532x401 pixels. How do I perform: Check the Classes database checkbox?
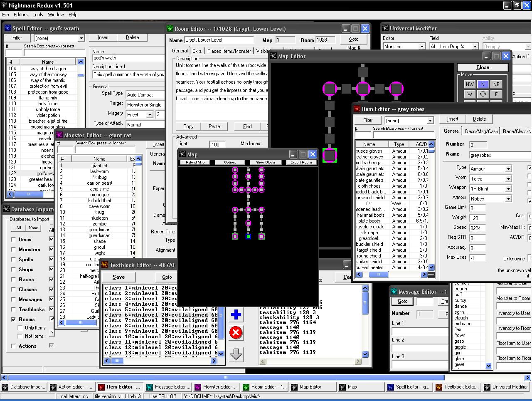click(14, 290)
